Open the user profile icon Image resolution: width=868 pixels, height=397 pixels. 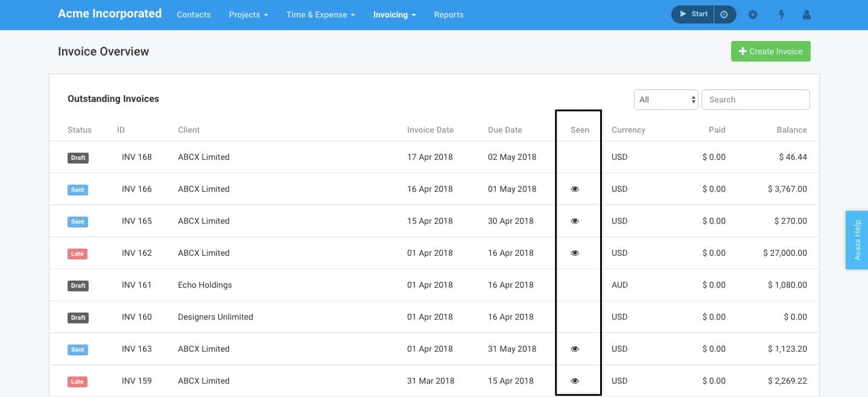tap(806, 14)
